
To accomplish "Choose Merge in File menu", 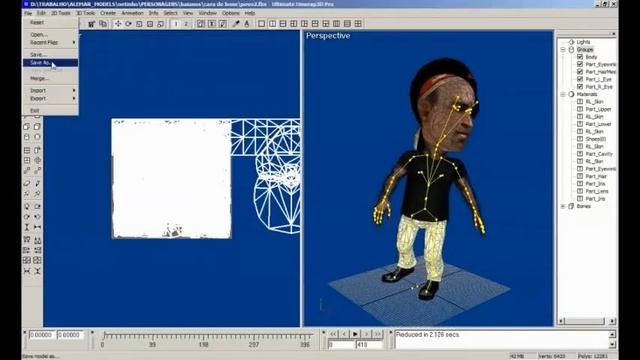I will (x=50, y=78).
